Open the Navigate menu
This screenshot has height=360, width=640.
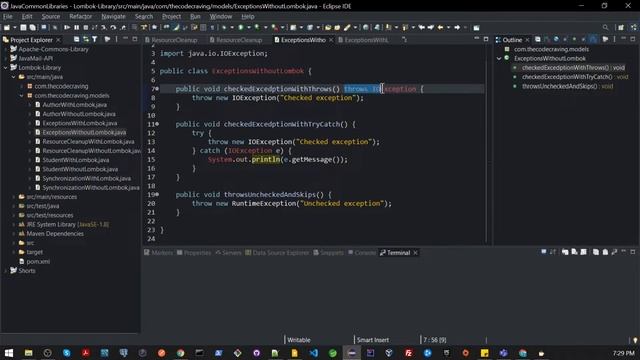pos(113,16)
